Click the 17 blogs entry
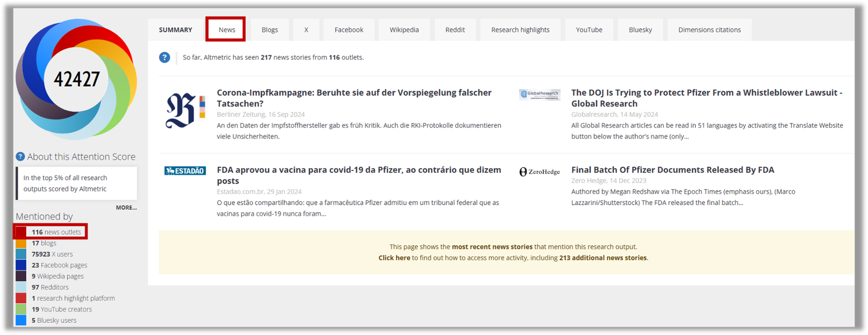The height and width of the screenshot is (335, 868). point(44,243)
